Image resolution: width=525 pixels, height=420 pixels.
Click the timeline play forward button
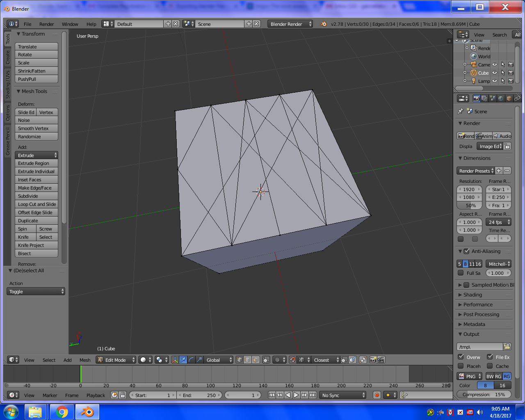(296, 395)
